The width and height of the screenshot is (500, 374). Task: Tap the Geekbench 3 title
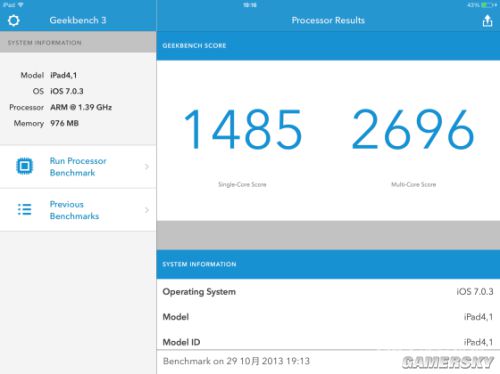(78, 20)
